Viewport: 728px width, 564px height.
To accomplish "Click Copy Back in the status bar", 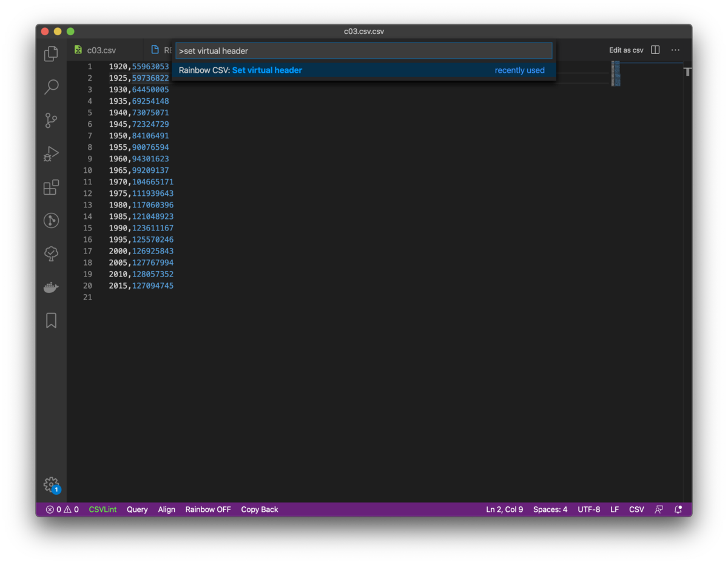I will [x=260, y=509].
